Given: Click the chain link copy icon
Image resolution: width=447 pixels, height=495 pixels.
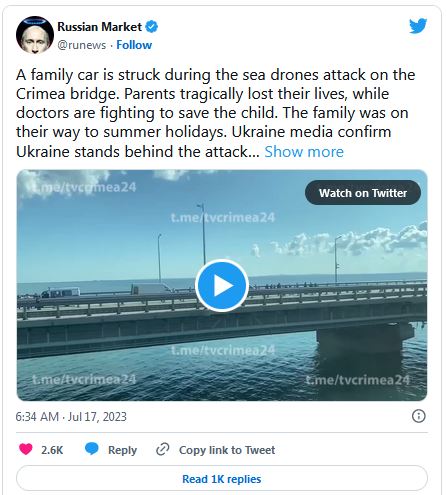Looking at the screenshot, I should pyautogui.click(x=163, y=449).
